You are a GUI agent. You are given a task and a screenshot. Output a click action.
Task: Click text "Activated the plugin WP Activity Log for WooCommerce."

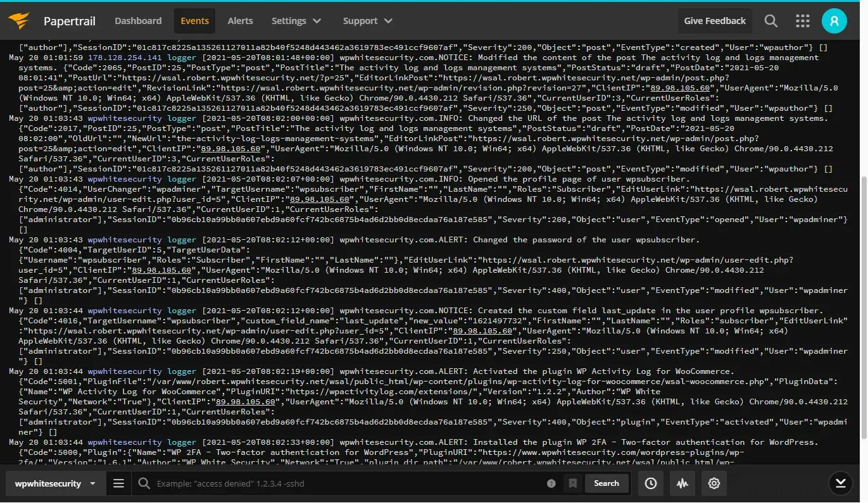pyautogui.click(x=604, y=371)
